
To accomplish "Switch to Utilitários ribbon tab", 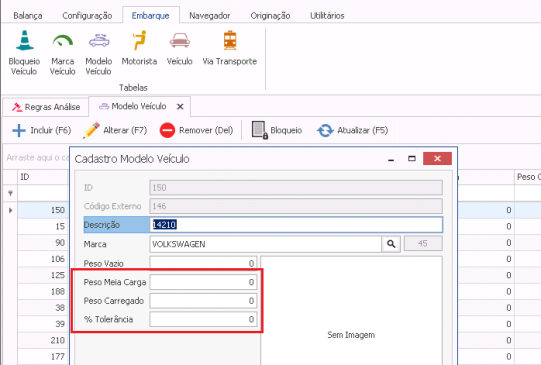I will (327, 16).
